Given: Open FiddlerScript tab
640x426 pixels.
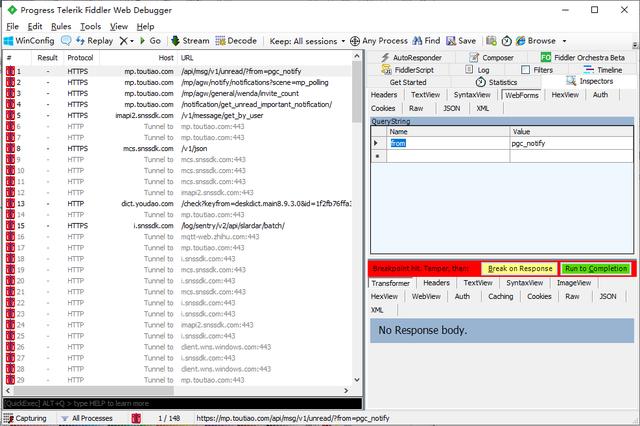Looking at the screenshot, I should [408, 70].
